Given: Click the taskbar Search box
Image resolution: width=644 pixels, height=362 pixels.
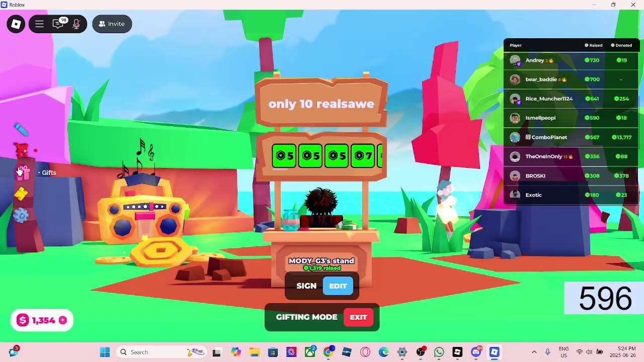Looking at the screenshot, I should click(x=161, y=352).
